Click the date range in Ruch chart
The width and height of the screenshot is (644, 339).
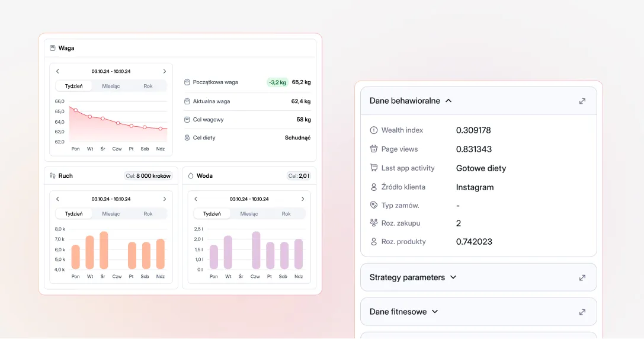[x=111, y=199]
